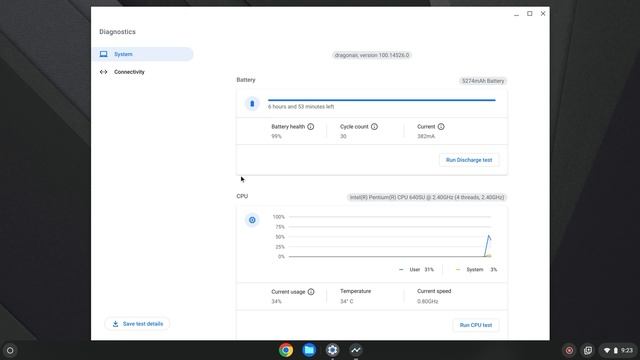Open Settings gear from the shelf
640x360 pixels.
332,350
